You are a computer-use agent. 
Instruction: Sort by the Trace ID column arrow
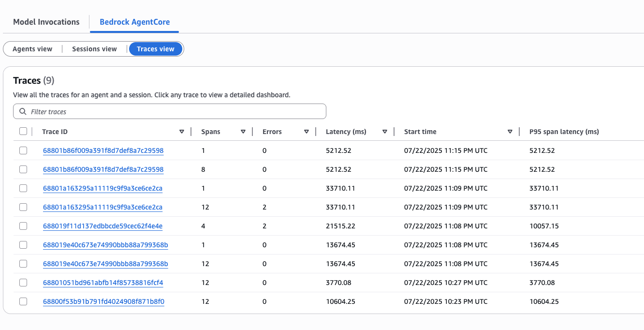(182, 132)
